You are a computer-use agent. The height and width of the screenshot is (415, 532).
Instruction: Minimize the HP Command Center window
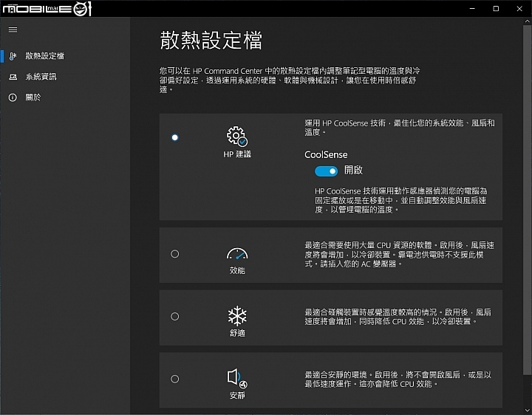pyautogui.click(x=472, y=8)
